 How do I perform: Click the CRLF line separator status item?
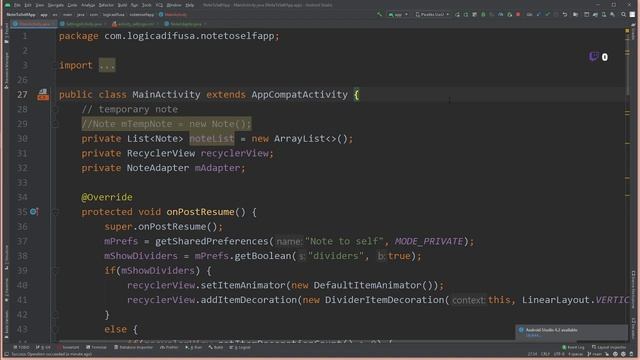click(545, 354)
